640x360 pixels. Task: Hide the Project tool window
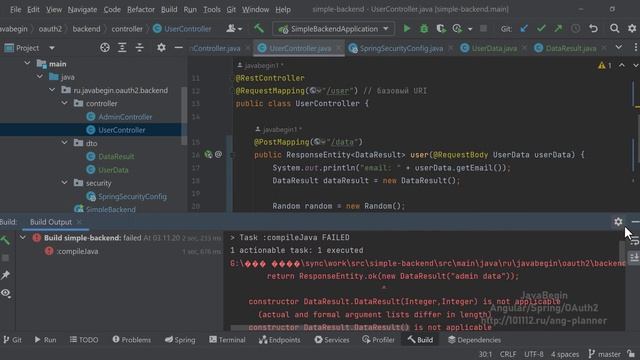point(178,48)
